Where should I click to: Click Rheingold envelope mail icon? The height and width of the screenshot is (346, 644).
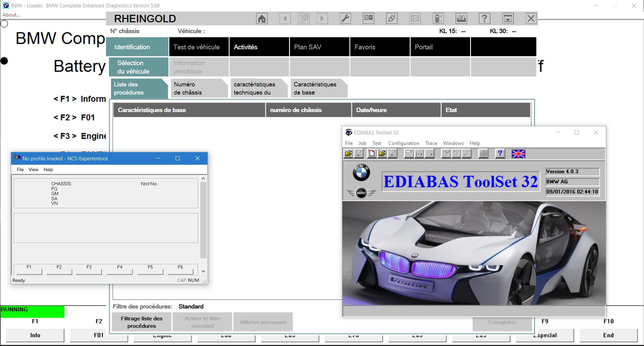[x=415, y=19]
